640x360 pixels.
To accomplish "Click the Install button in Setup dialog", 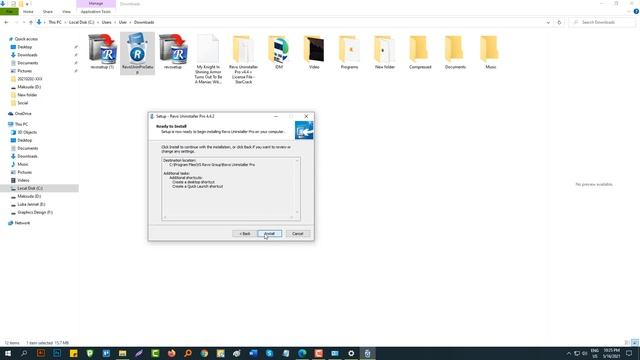I will pos(269,233).
